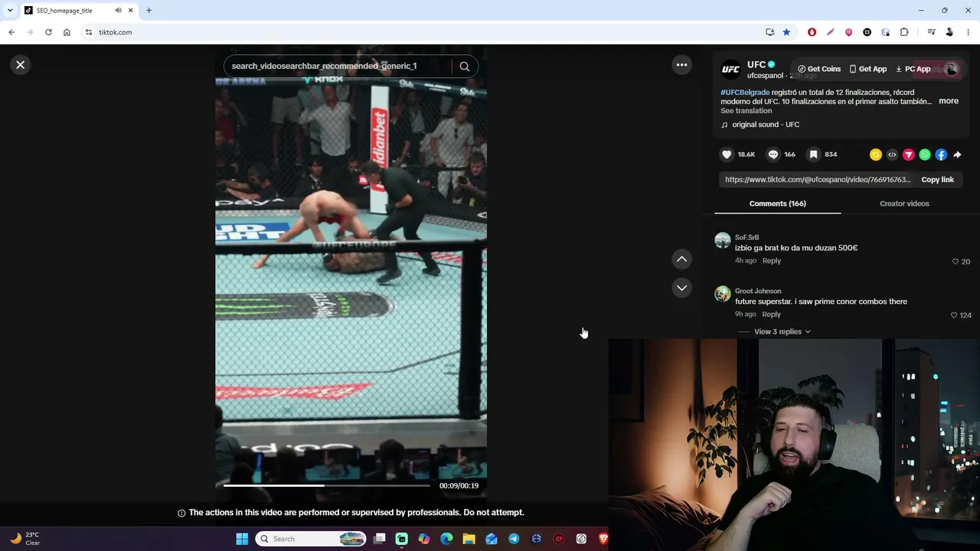Viewport: 980px width, 551px height.
Task: Open Chrome media controls icon
Action: pos(931,32)
